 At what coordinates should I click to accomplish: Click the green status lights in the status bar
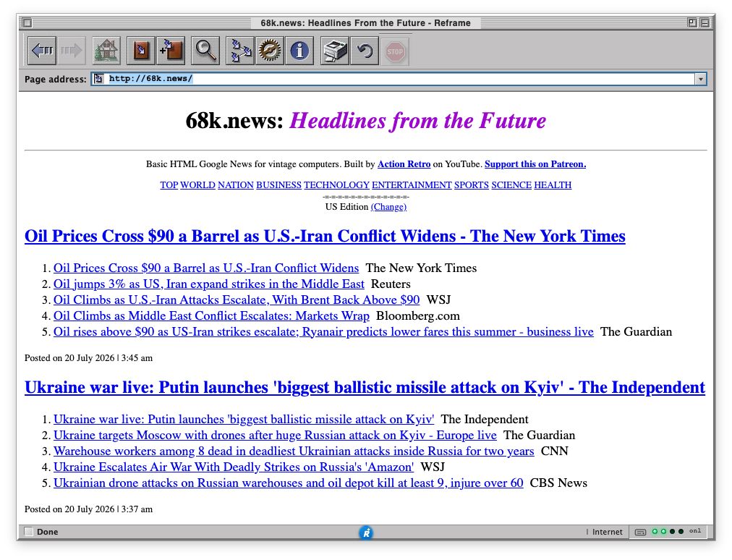[x=668, y=532]
